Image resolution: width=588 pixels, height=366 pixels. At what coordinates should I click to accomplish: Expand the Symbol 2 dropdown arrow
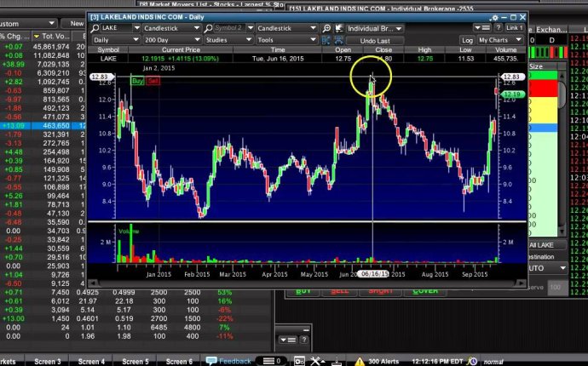point(251,28)
